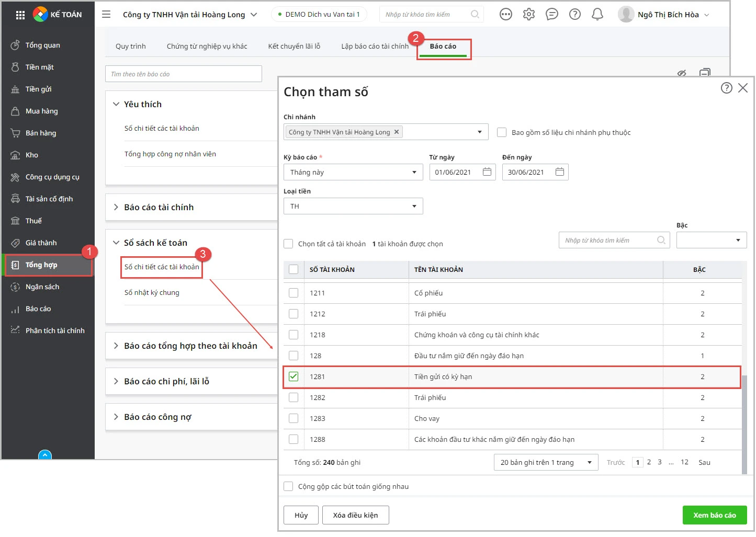Open Báo cáo in left sidebar
The height and width of the screenshot is (537, 756).
click(x=38, y=309)
